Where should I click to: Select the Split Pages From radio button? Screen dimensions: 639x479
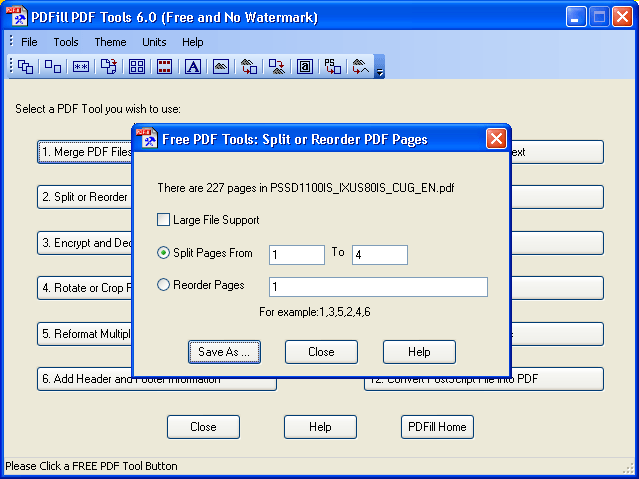163,253
